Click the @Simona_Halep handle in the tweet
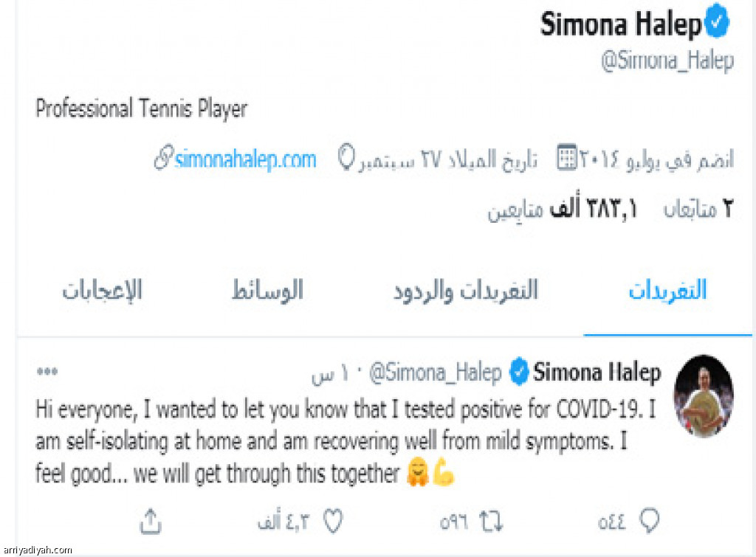Screen dimensions: 756x557 click(435, 373)
